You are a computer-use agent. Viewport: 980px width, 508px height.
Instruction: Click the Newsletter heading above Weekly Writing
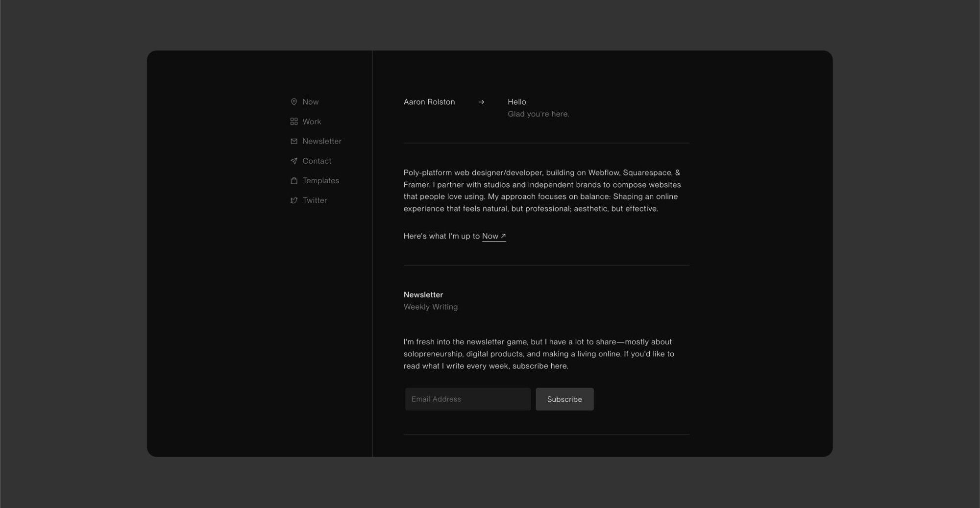coord(423,294)
